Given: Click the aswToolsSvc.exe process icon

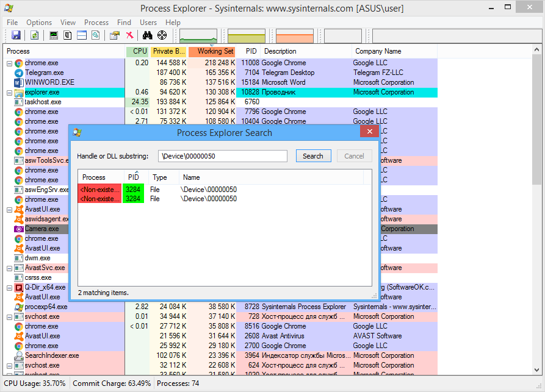Looking at the screenshot, I should tap(19, 160).
